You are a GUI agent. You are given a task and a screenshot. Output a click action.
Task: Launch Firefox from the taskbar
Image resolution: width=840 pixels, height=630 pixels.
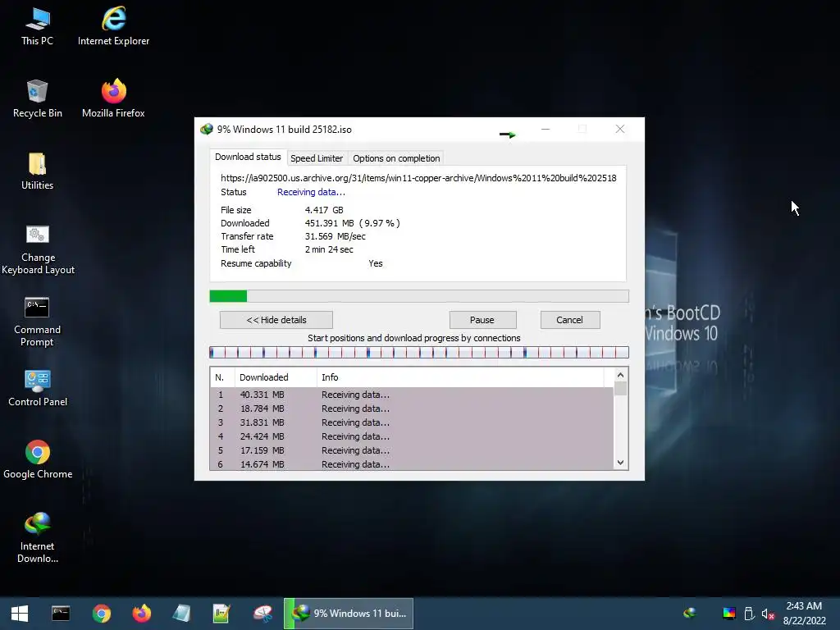click(x=141, y=614)
